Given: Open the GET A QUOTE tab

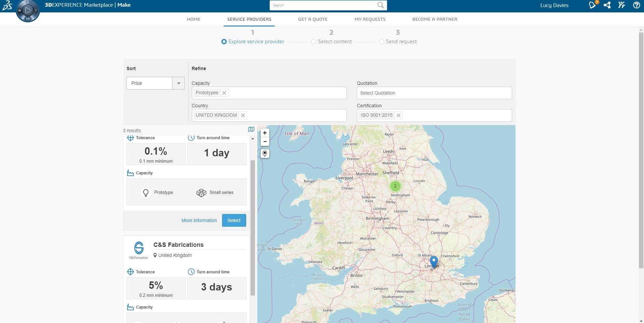Looking at the screenshot, I should pyautogui.click(x=313, y=19).
